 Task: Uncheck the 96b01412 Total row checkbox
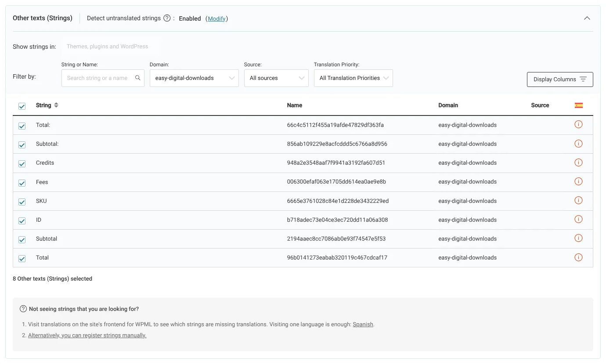click(x=22, y=259)
